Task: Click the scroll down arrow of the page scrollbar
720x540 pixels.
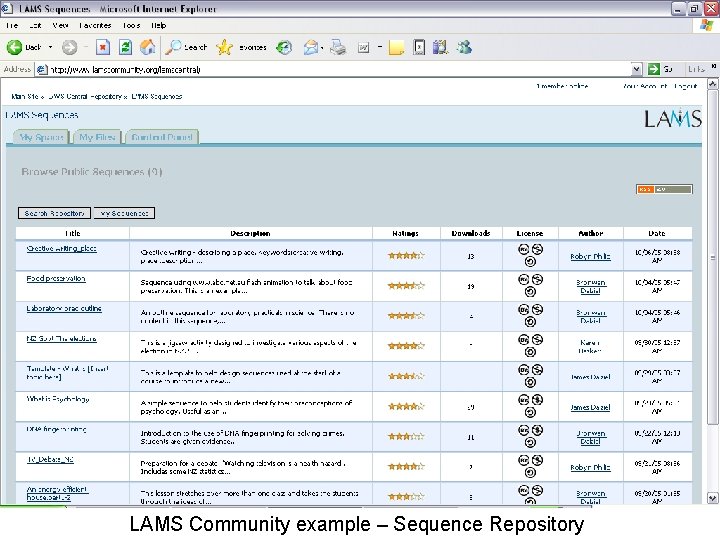Action: [x=712, y=498]
